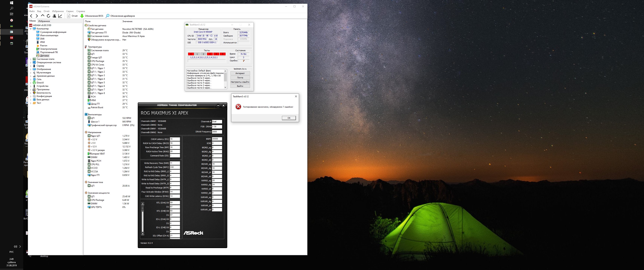The image size is (644, 270).
Task: Expand the Системная плата tree node
Action: [x=31, y=59]
